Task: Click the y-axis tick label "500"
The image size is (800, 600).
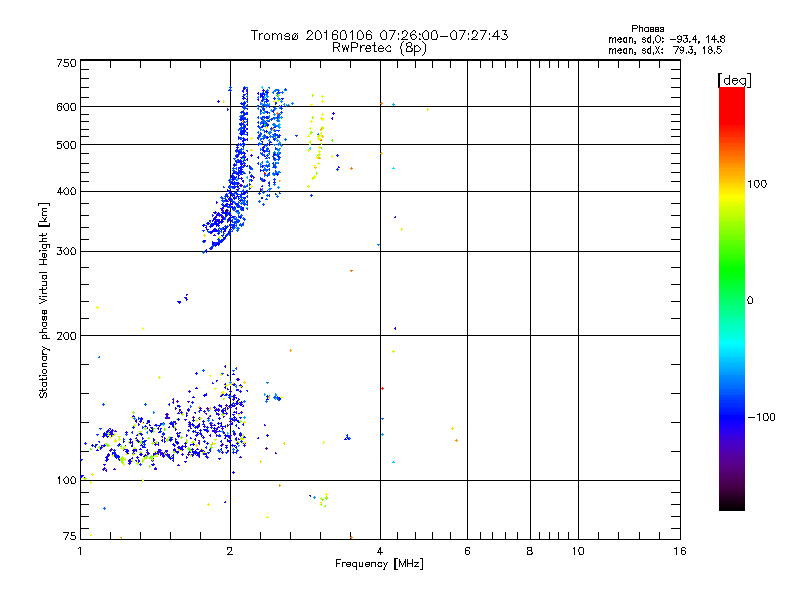Action: point(66,145)
